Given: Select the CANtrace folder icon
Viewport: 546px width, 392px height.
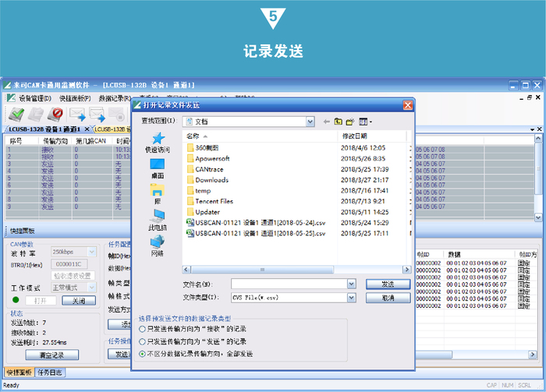Looking at the screenshot, I should [190, 169].
